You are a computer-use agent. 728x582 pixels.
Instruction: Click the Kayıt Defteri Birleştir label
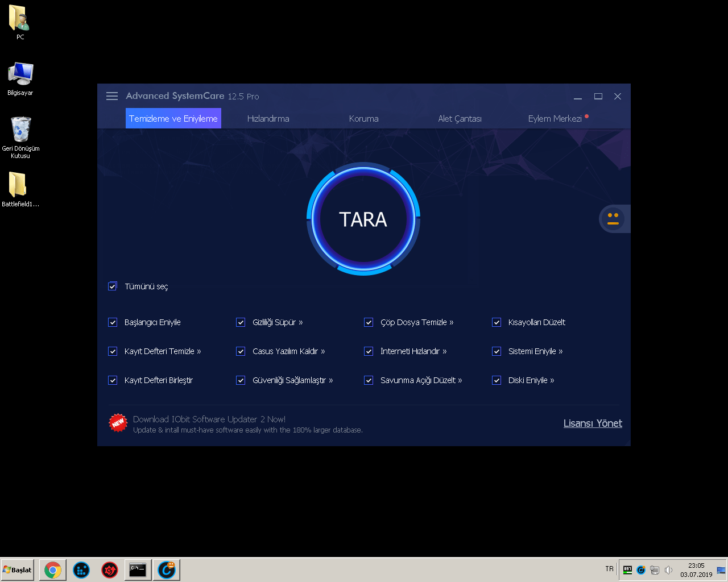coord(159,380)
